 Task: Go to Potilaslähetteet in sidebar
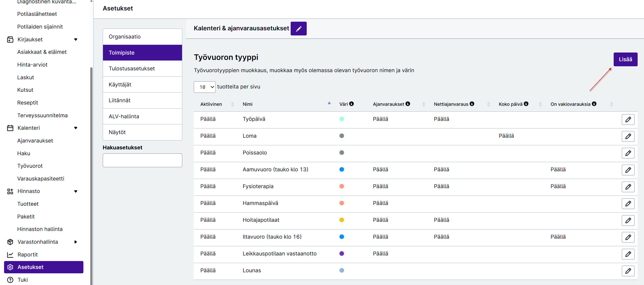[x=37, y=14]
